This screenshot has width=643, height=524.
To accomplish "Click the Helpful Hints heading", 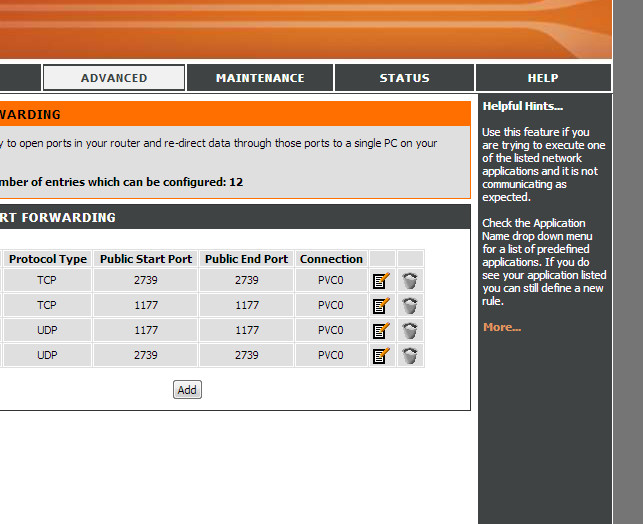I will [x=523, y=106].
